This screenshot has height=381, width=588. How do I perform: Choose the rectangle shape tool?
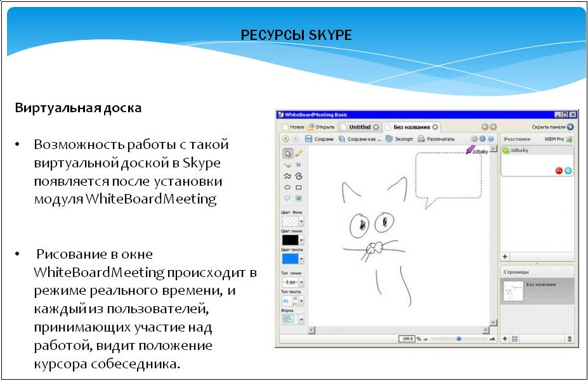pos(299,187)
